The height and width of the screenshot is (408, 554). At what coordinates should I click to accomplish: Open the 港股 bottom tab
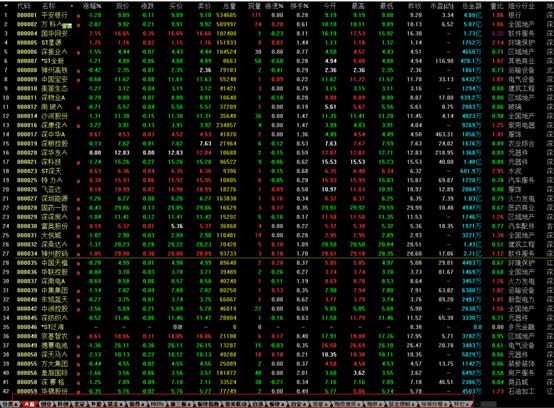[x=320, y=404]
